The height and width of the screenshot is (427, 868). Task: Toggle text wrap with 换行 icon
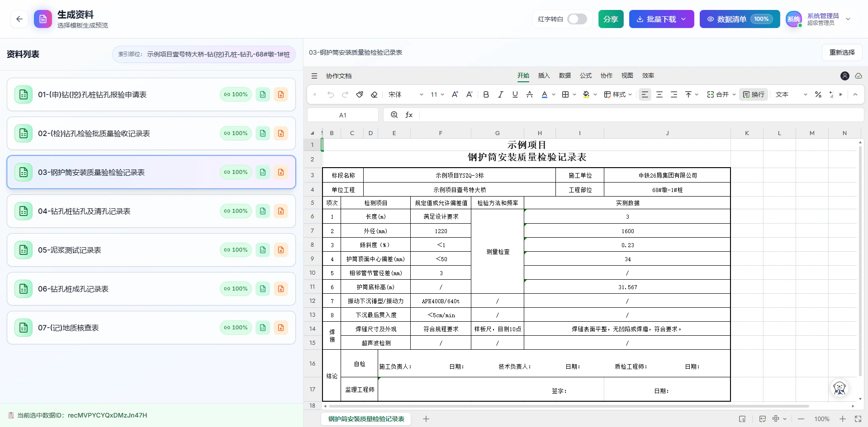click(753, 94)
